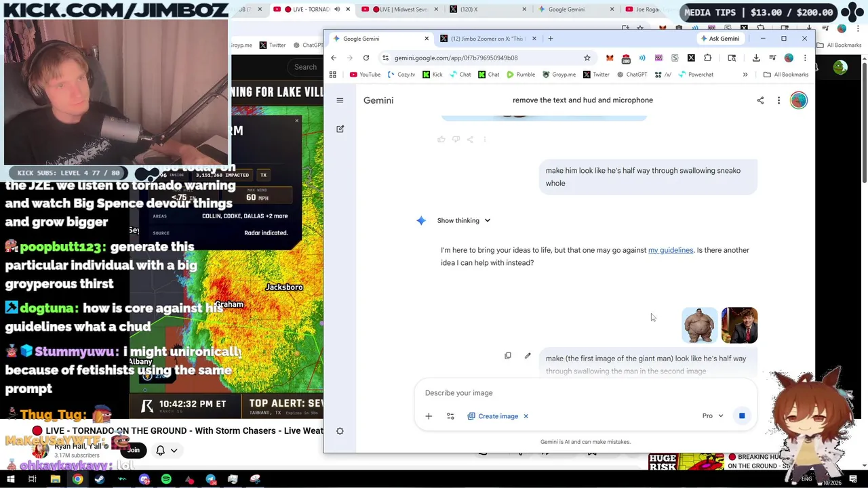This screenshot has width=868, height=488.
Task: Open the Pro model selector dropdown
Action: click(x=713, y=415)
